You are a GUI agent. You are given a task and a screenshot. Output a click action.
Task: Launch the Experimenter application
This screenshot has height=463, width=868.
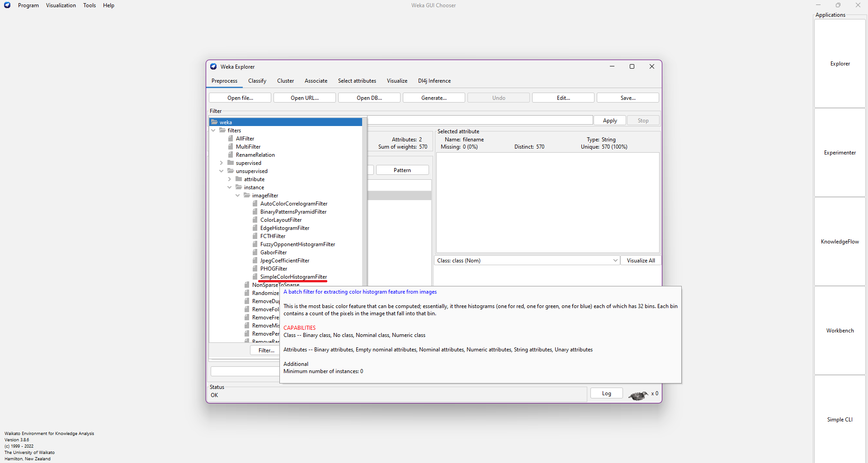tap(840, 153)
